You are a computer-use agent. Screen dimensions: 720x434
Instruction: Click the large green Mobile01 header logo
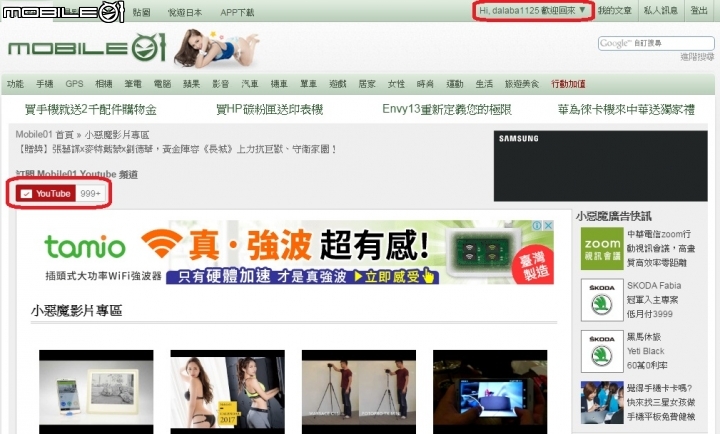(x=86, y=48)
